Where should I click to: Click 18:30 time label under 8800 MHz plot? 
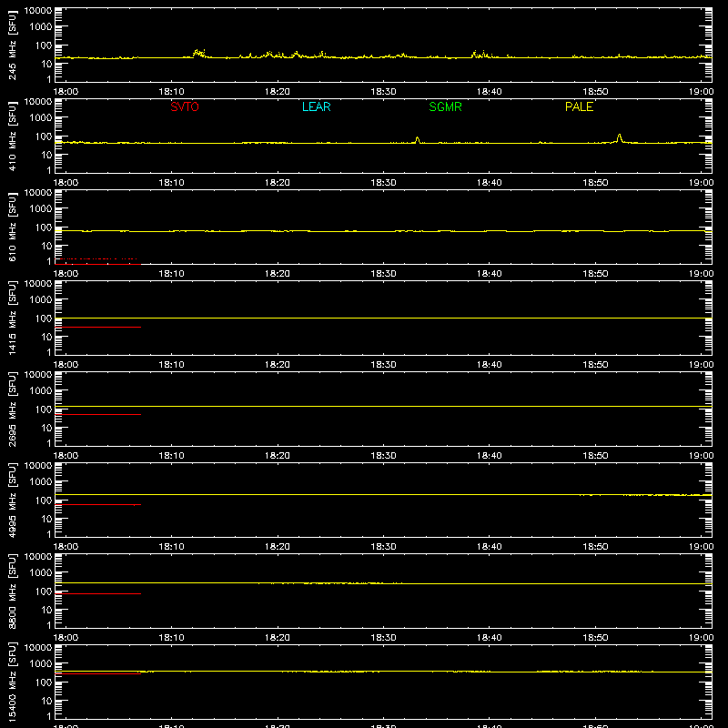point(383,638)
